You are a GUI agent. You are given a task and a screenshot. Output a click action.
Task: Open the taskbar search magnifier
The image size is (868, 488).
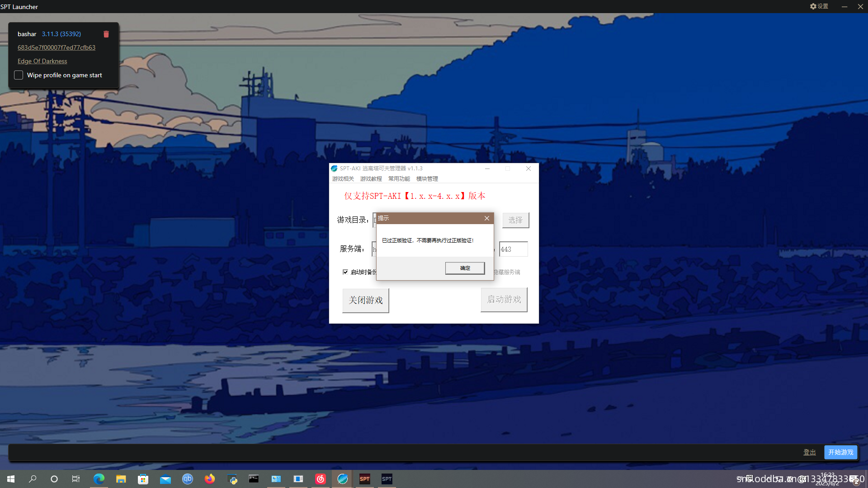click(33, 479)
